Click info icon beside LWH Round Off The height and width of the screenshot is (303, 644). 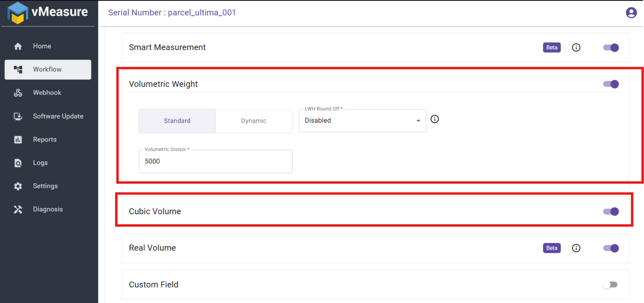(435, 119)
